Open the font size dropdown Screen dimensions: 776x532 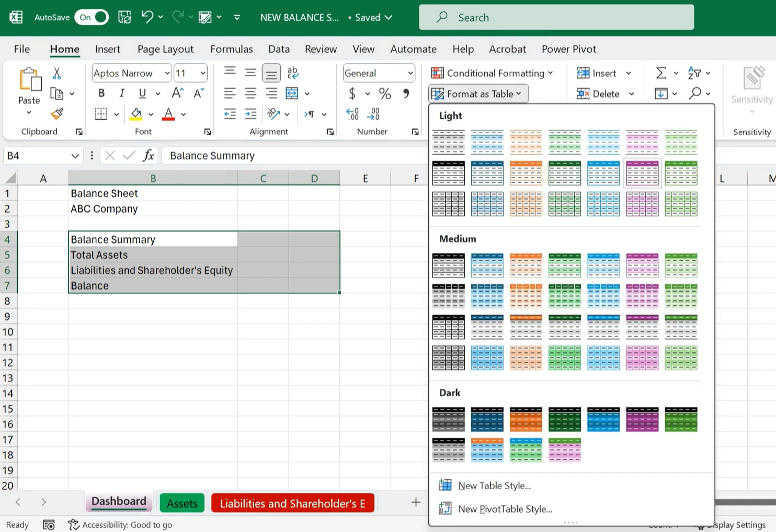[x=203, y=73]
